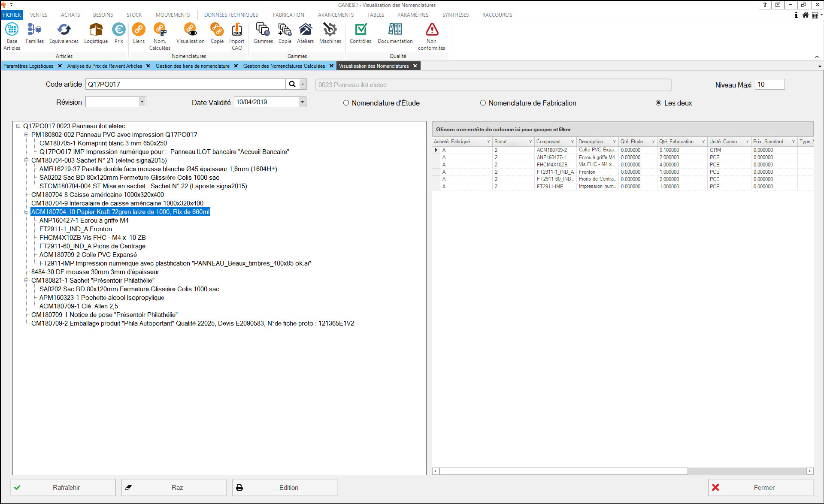The image size is (824, 504).
Task: Switch to the FABRICATION ribbon tab
Action: click(x=288, y=15)
